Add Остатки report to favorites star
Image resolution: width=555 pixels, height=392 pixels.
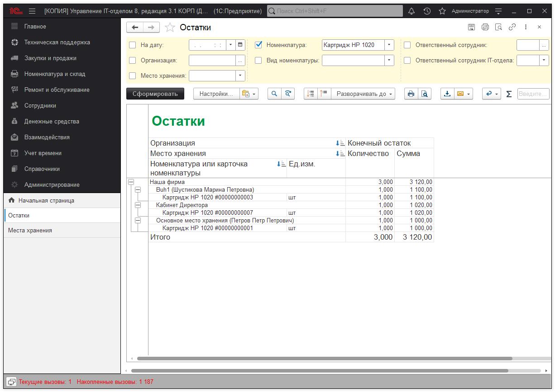(x=170, y=28)
